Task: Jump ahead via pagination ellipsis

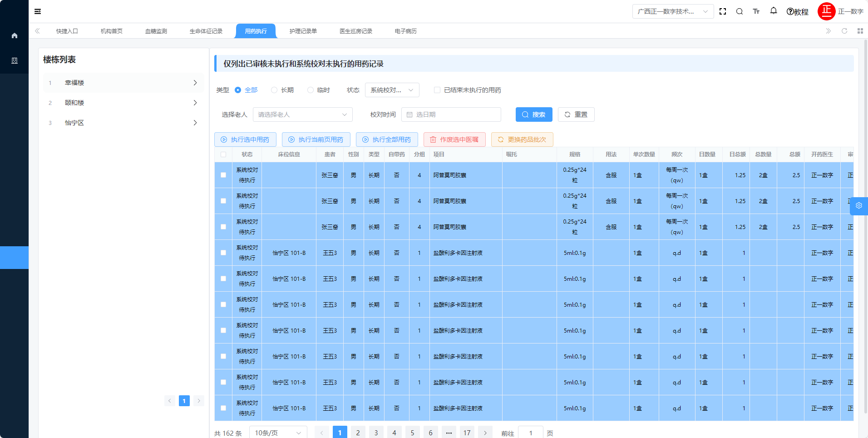Action: tap(449, 433)
